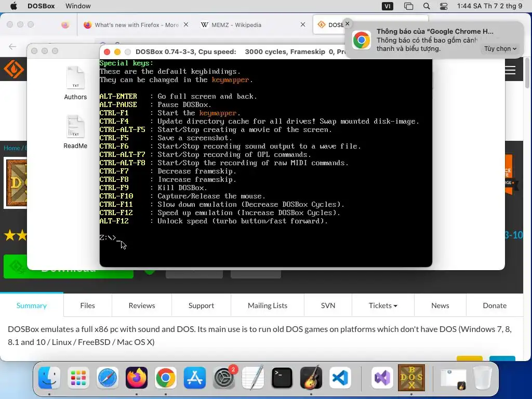Open Spotlight search in menu bar
Viewport: 532px width, 399px height.
[x=427, y=6]
